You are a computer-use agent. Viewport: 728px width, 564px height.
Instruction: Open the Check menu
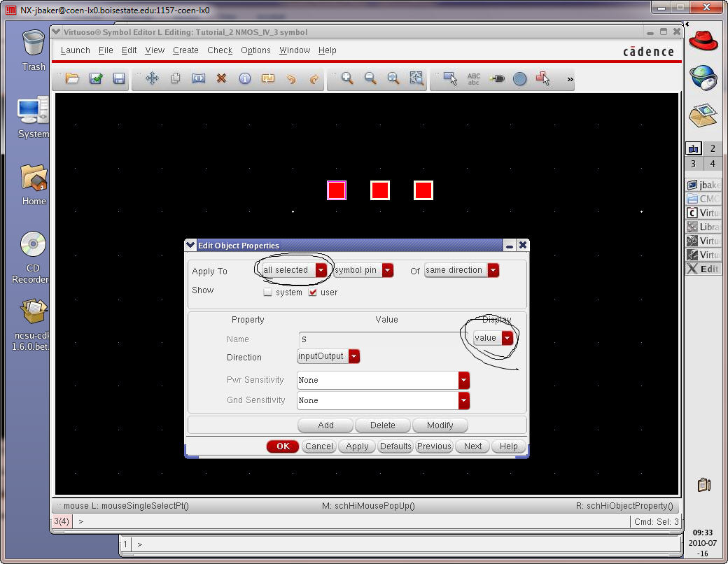pyautogui.click(x=219, y=50)
